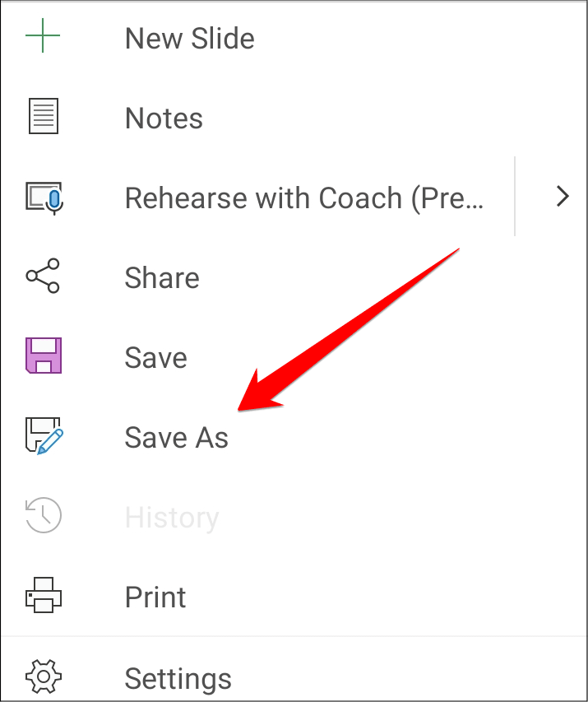This screenshot has height=702, width=588.
Task: Click the grayed-out History entry
Action: tap(172, 517)
